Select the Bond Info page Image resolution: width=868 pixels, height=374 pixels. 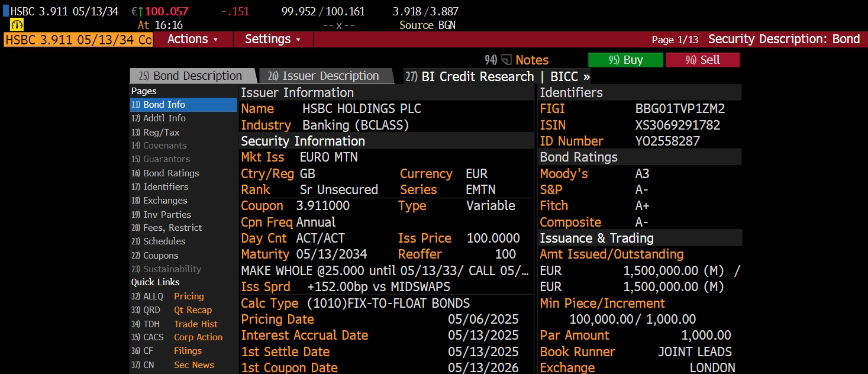(183, 105)
